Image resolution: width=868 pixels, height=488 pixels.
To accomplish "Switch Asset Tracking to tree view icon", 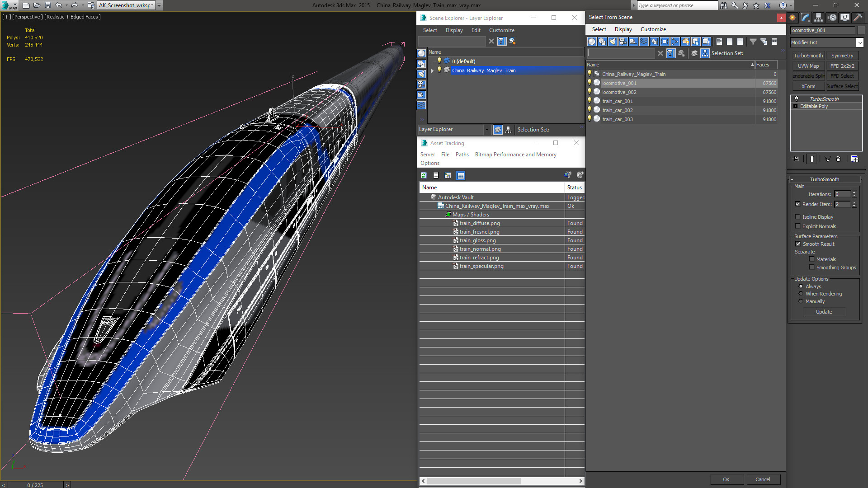I will 448,175.
